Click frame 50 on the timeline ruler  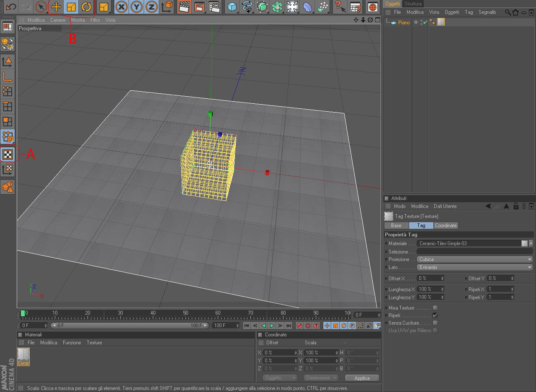186,313
